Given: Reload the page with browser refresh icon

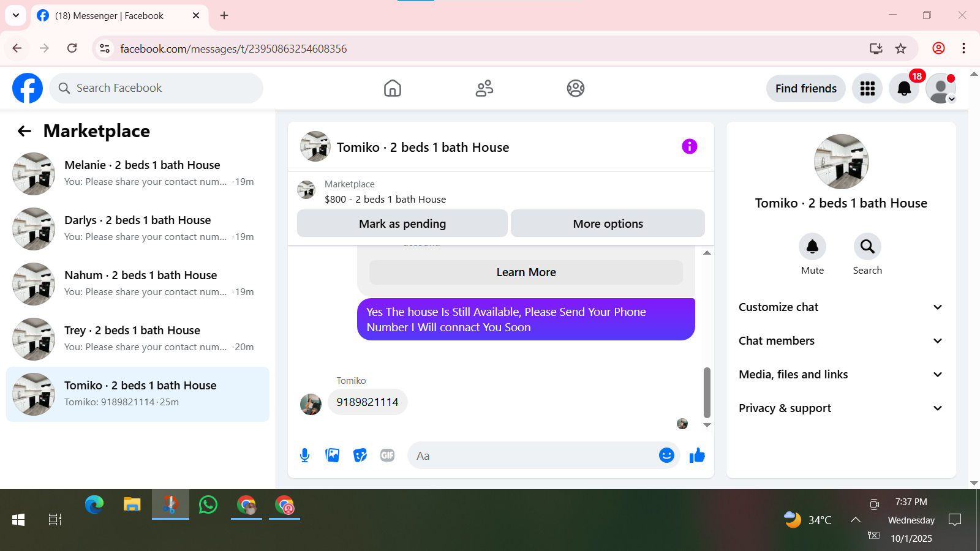Looking at the screenshot, I should [x=72, y=48].
